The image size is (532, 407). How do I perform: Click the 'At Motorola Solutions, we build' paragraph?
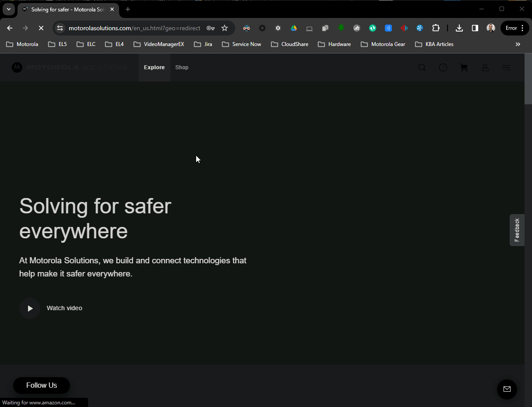tap(133, 267)
